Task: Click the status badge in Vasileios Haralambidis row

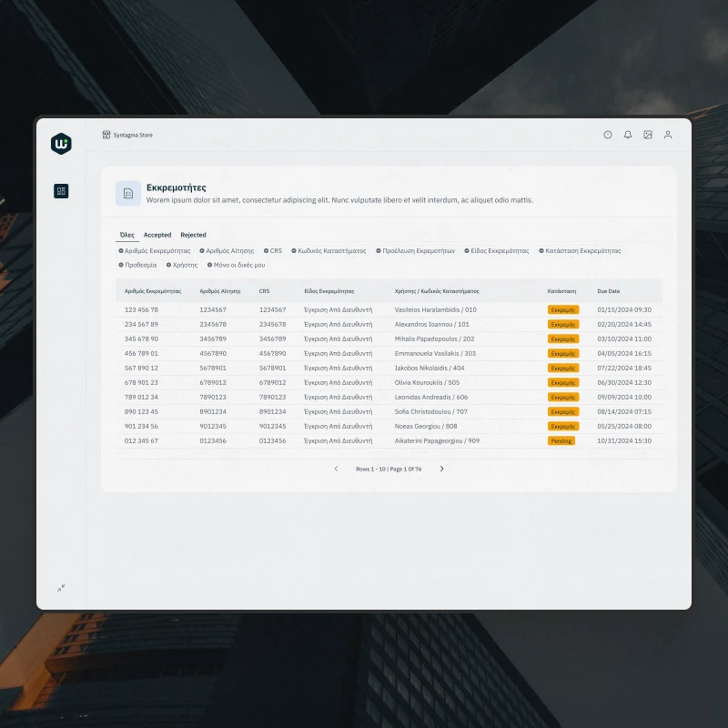Action: [563, 309]
